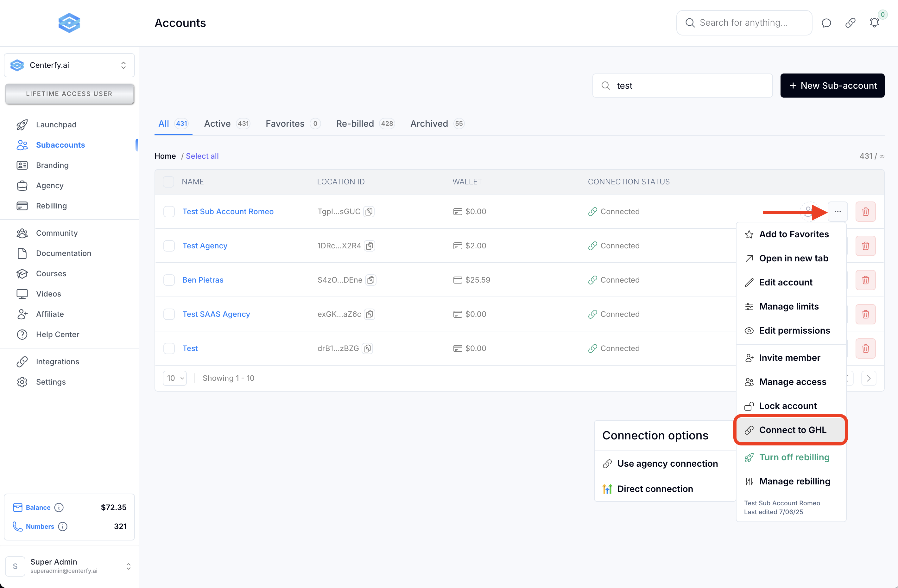Viewport: 898px width, 588px height.
Task: Click the notification bell icon
Action: [874, 23]
